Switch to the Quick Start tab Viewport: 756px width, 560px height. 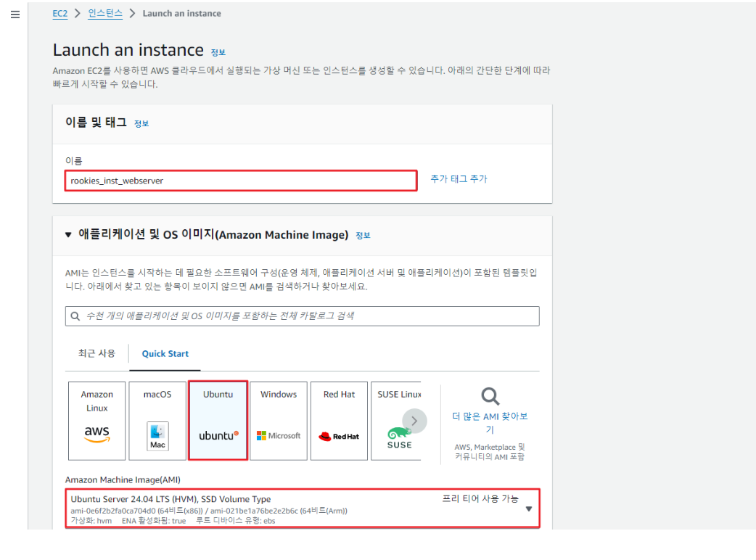coord(165,353)
